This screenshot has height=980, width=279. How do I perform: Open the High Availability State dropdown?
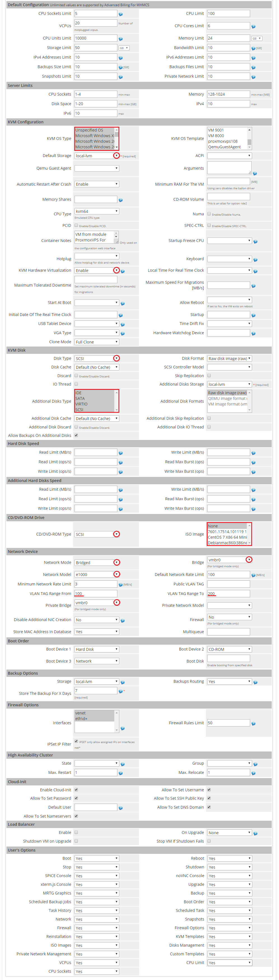coord(97,763)
